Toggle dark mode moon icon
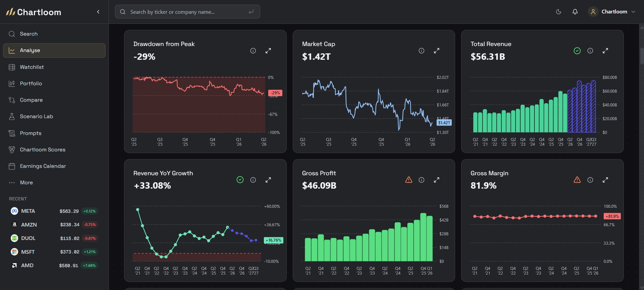This screenshot has width=644, height=290. pos(559,12)
